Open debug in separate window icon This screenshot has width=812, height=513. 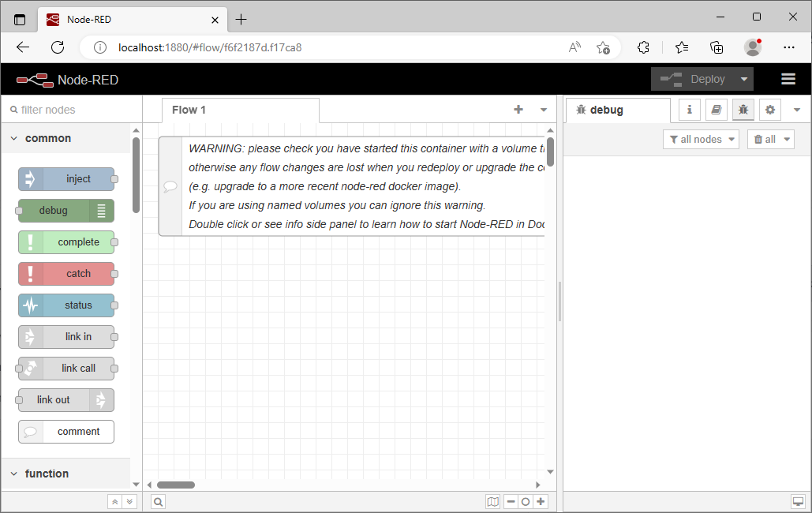click(x=798, y=502)
